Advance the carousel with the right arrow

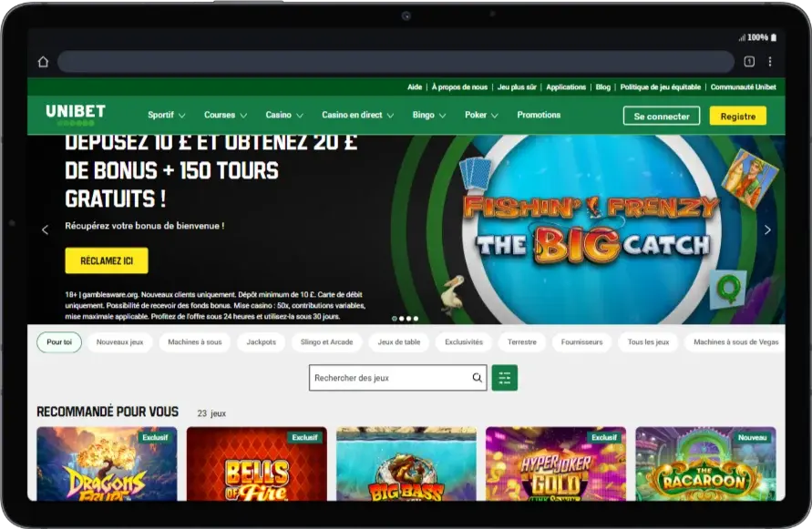point(767,230)
